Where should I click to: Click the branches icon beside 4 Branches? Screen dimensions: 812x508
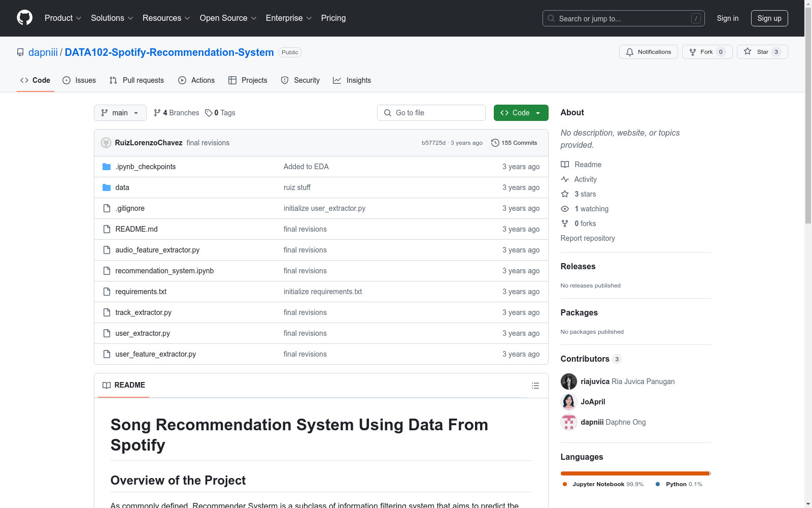pos(157,113)
